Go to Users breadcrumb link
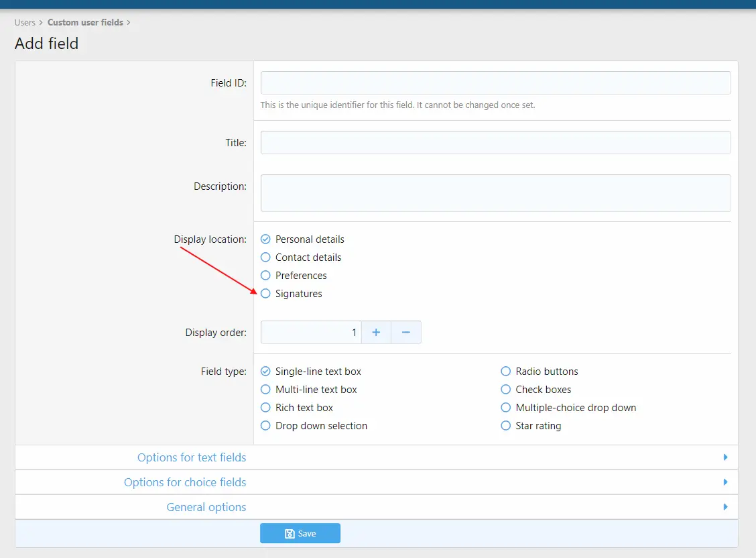This screenshot has height=558, width=756. click(25, 23)
